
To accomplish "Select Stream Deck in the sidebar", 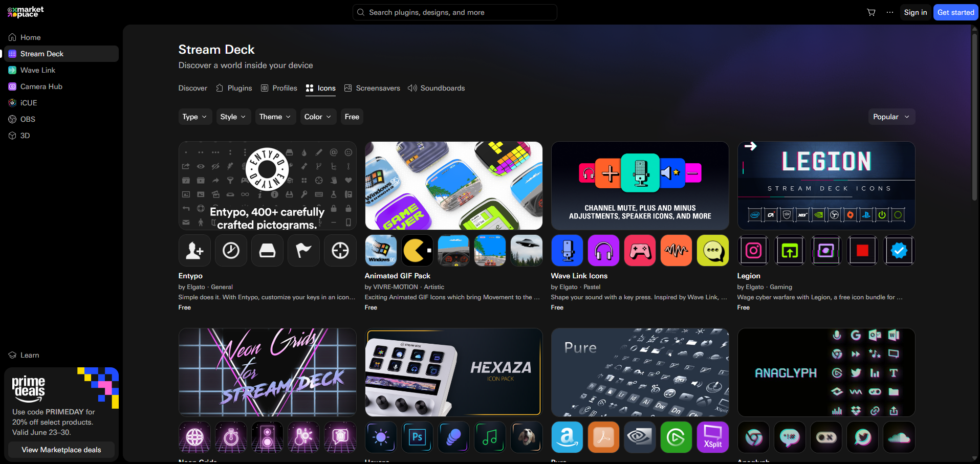I will 61,54.
